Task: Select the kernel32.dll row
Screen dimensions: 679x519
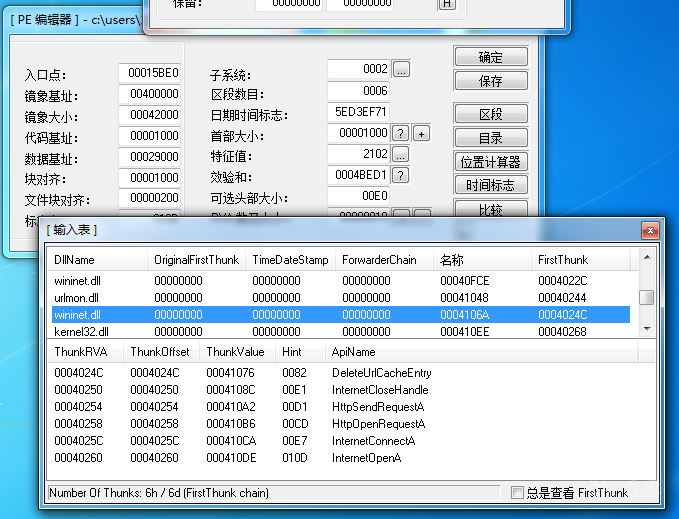Action: click(x=341, y=332)
